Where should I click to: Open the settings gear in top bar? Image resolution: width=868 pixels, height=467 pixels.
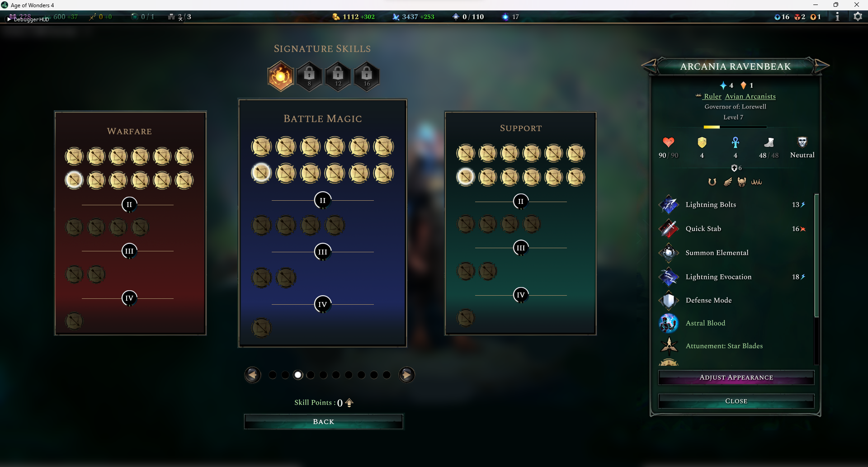pos(857,17)
